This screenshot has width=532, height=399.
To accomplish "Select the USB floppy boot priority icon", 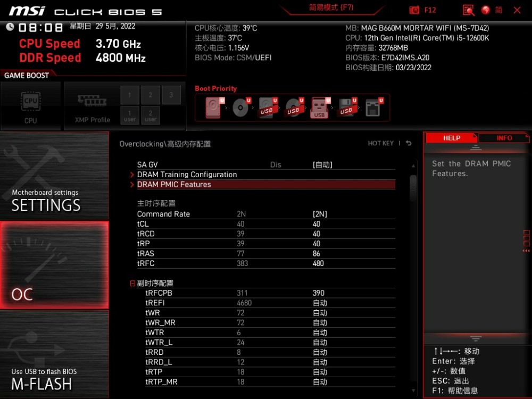I will coord(347,107).
